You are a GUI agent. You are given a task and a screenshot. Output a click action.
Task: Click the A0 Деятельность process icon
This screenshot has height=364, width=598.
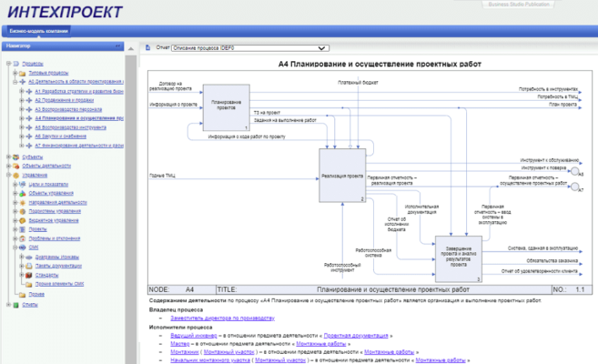(x=23, y=82)
